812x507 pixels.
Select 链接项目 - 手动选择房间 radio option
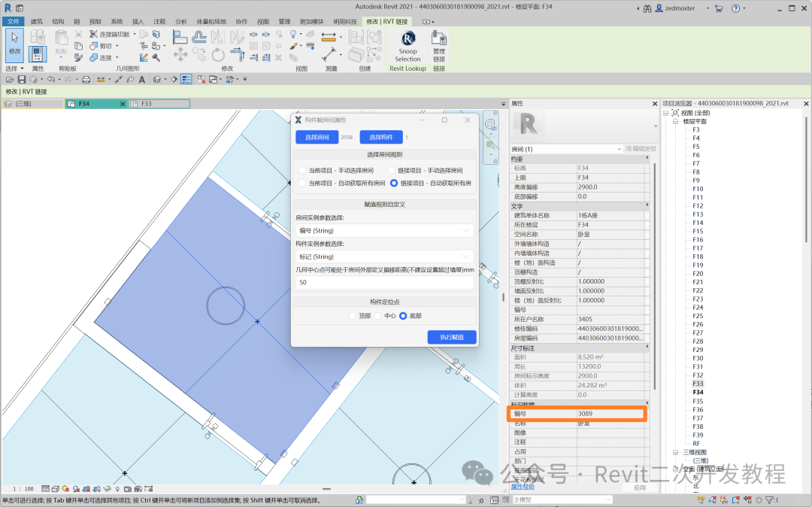392,171
